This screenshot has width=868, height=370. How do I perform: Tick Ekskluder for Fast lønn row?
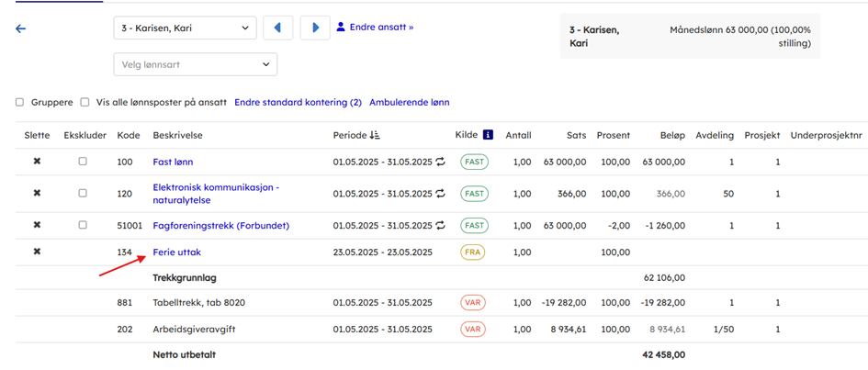pos(83,162)
